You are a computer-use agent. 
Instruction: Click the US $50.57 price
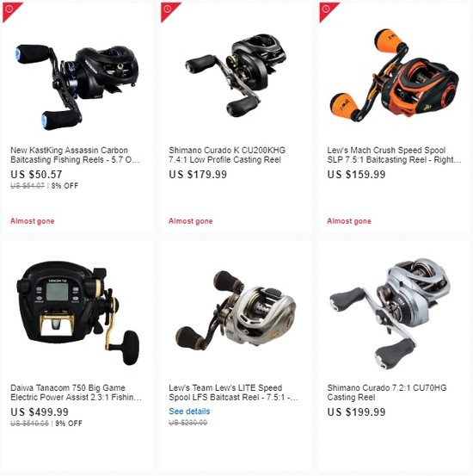pos(36,175)
